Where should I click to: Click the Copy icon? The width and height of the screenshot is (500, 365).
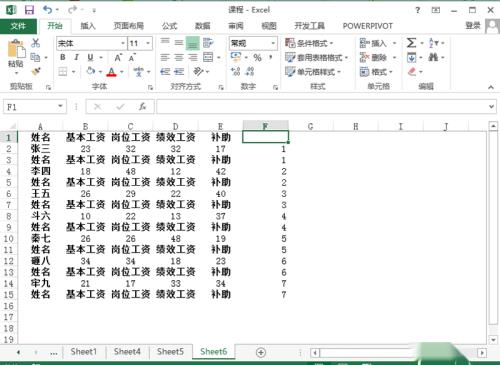click(x=35, y=57)
